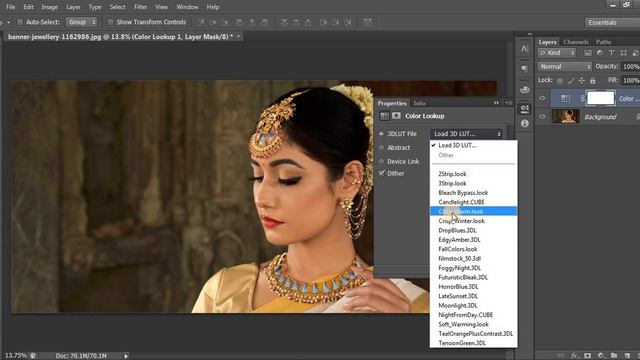Open the Properties panel flyout menu
The height and width of the screenshot is (360, 640).
(x=509, y=103)
